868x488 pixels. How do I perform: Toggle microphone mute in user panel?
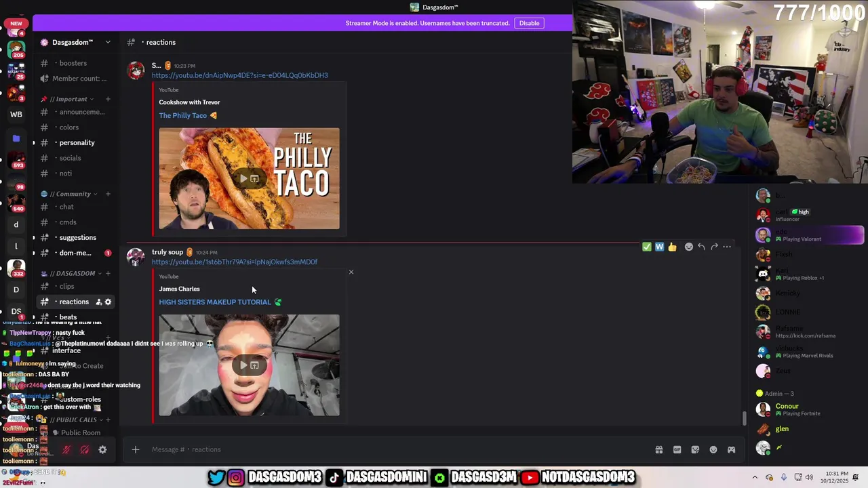66,449
